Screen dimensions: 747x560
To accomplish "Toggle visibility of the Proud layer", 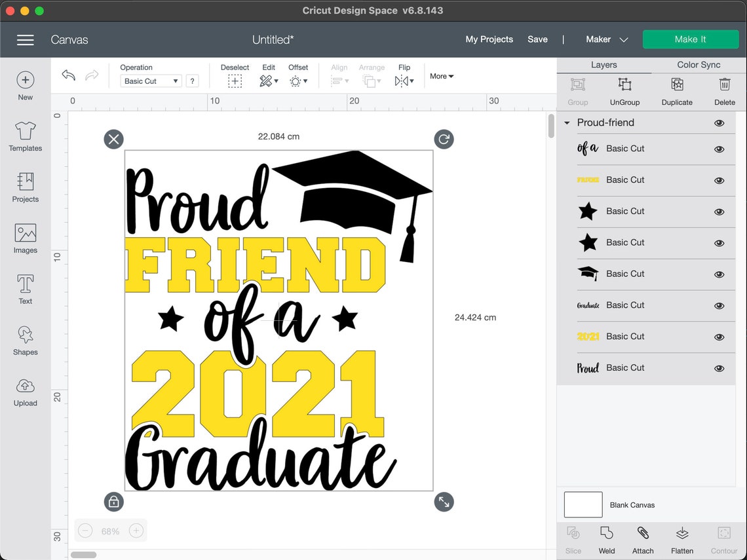I will (719, 367).
